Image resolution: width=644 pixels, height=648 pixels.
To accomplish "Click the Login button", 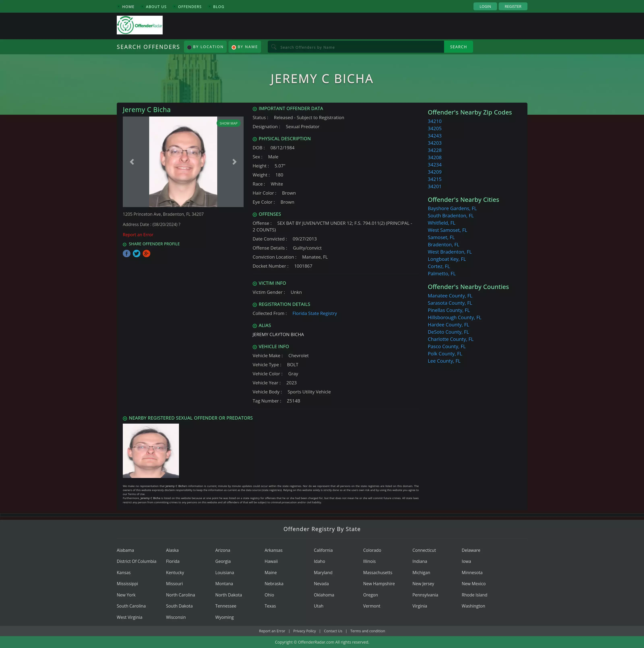I will [x=485, y=6].
